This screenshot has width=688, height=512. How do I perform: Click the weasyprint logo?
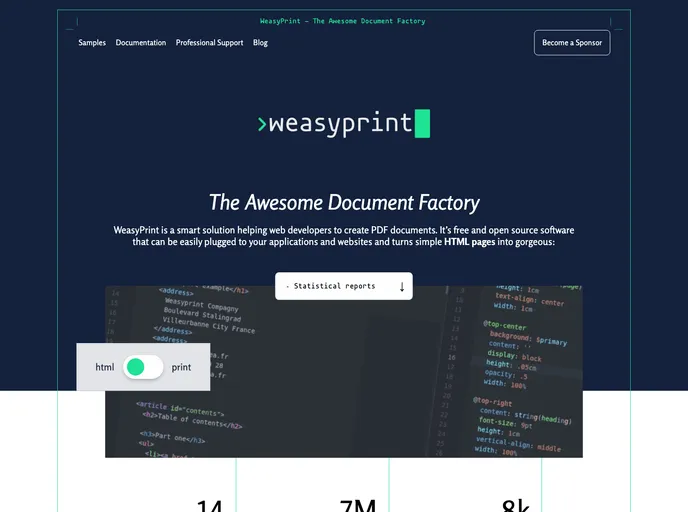[344, 123]
